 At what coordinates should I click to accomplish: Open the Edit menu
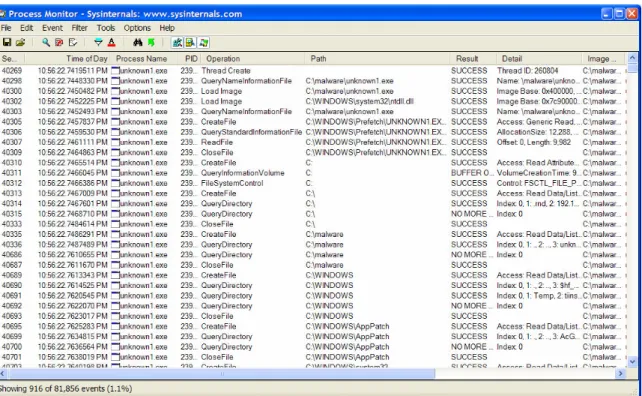tap(27, 28)
